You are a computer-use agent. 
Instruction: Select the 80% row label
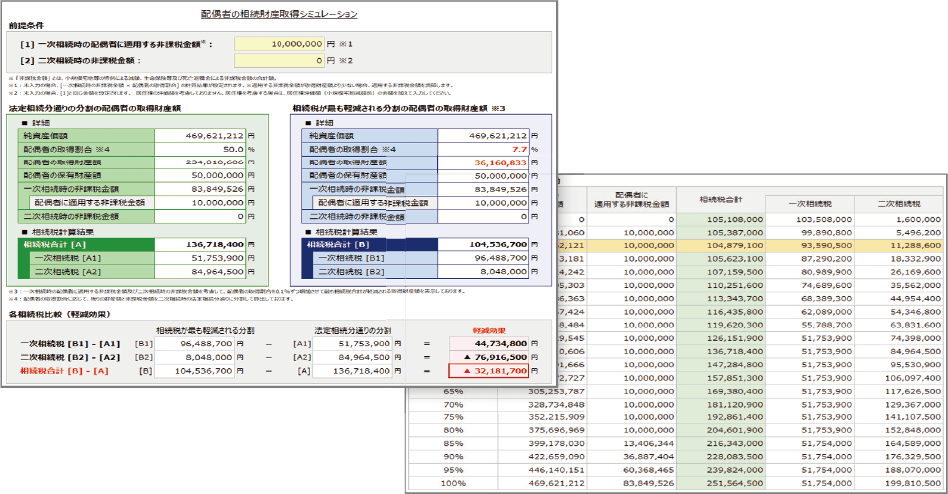(x=453, y=431)
